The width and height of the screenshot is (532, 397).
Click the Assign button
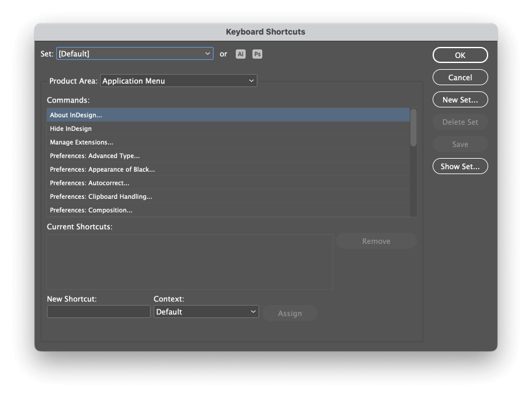pos(289,313)
